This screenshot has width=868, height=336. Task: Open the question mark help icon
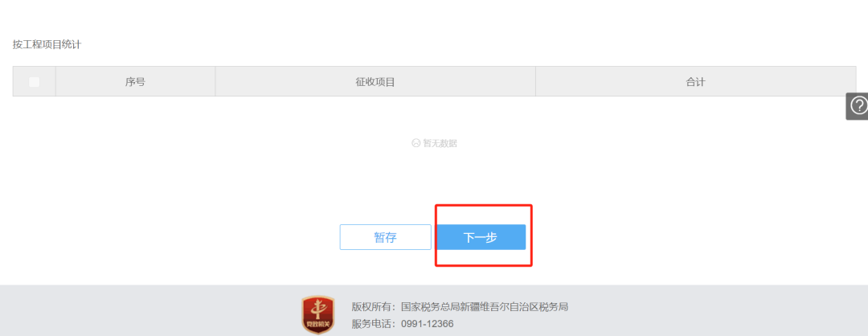tap(858, 106)
